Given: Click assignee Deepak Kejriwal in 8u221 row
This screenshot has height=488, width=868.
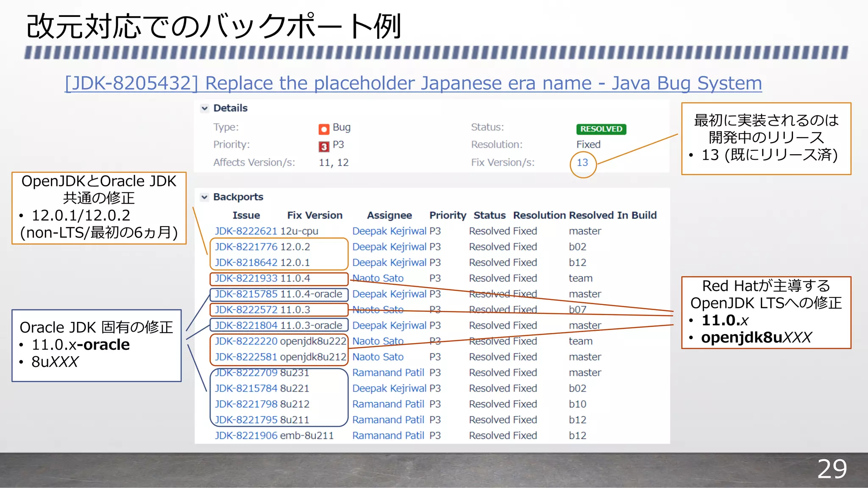Looking at the screenshot, I should pos(389,388).
